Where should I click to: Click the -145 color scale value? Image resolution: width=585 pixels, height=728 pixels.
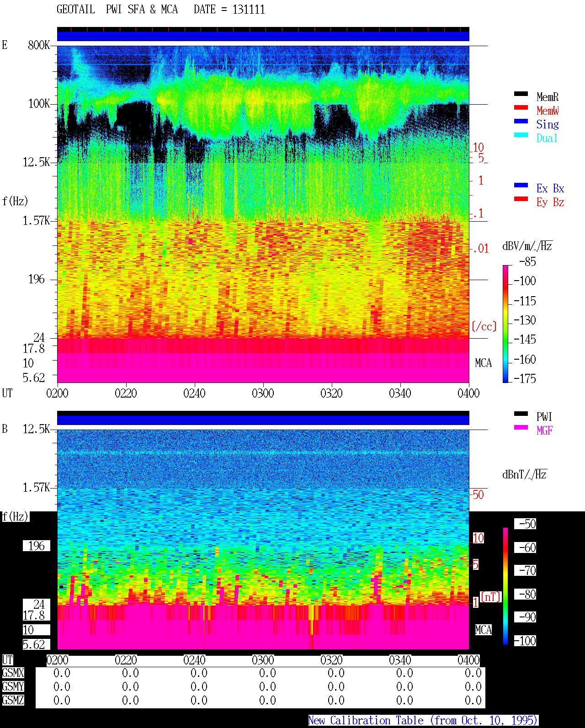point(525,340)
